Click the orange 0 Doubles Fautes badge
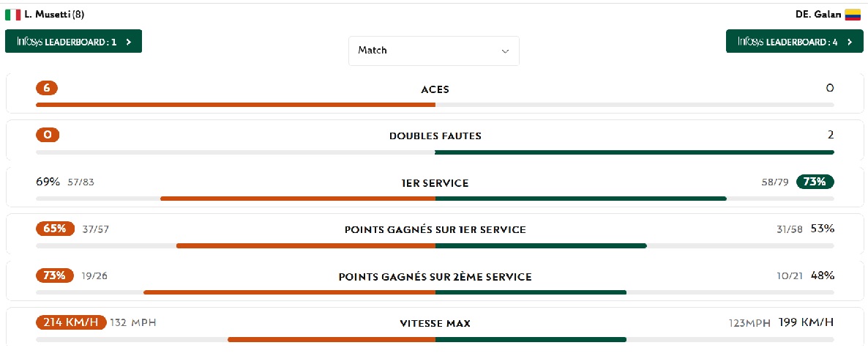 (x=48, y=136)
